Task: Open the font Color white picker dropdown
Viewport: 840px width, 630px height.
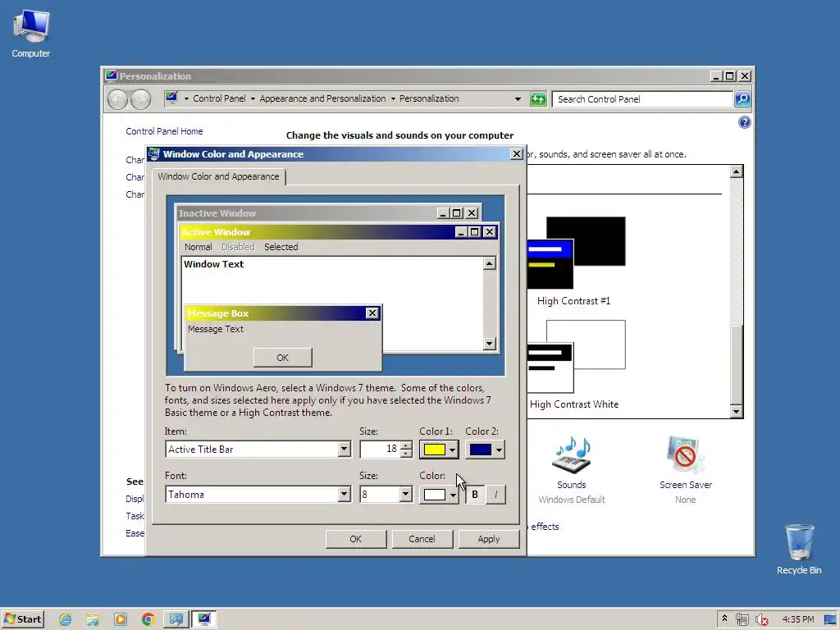Action: (x=439, y=495)
